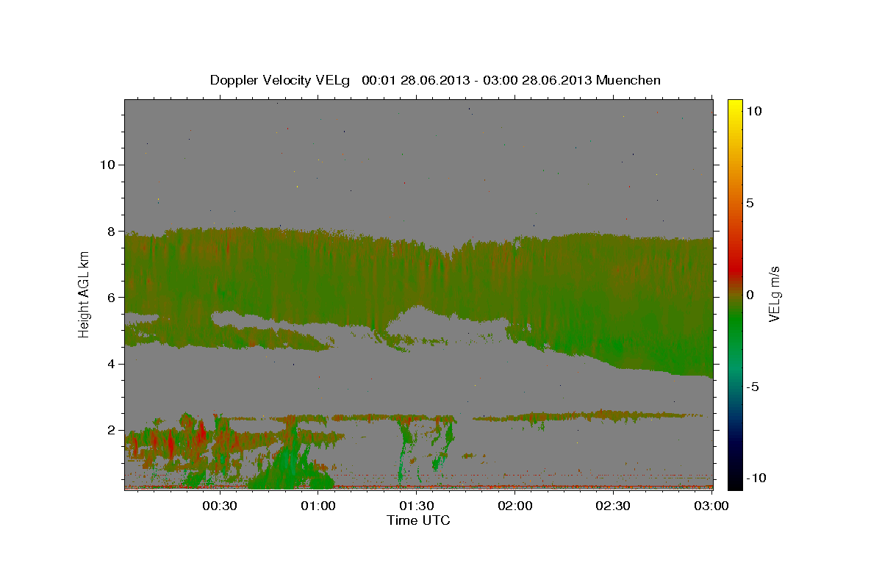Click the '03:00 28.06.2013' end time in title
882x588 pixels.
pyautogui.click(x=539, y=80)
